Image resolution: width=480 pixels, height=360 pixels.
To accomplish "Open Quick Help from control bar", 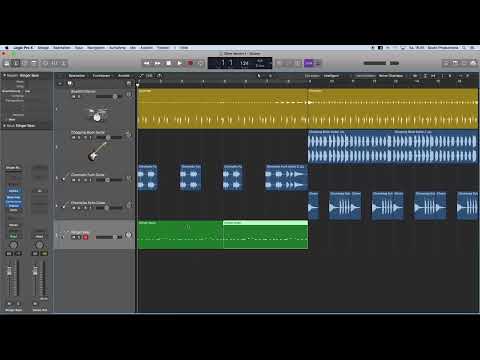I will (25, 63).
